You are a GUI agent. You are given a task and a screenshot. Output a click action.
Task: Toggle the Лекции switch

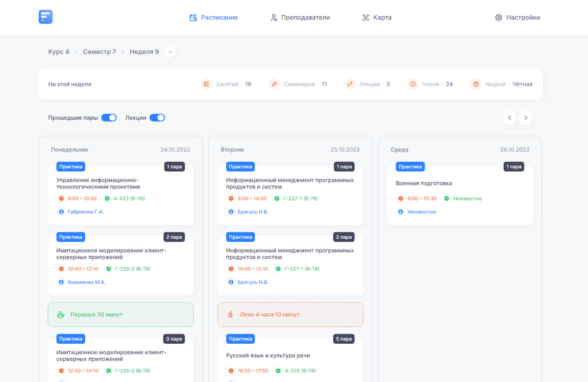coord(157,118)
